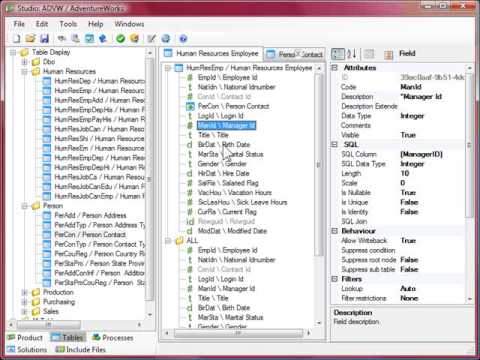Click the Is Nullable True value
The height and width of the screenshot is (360, 480).
(408, 193)
